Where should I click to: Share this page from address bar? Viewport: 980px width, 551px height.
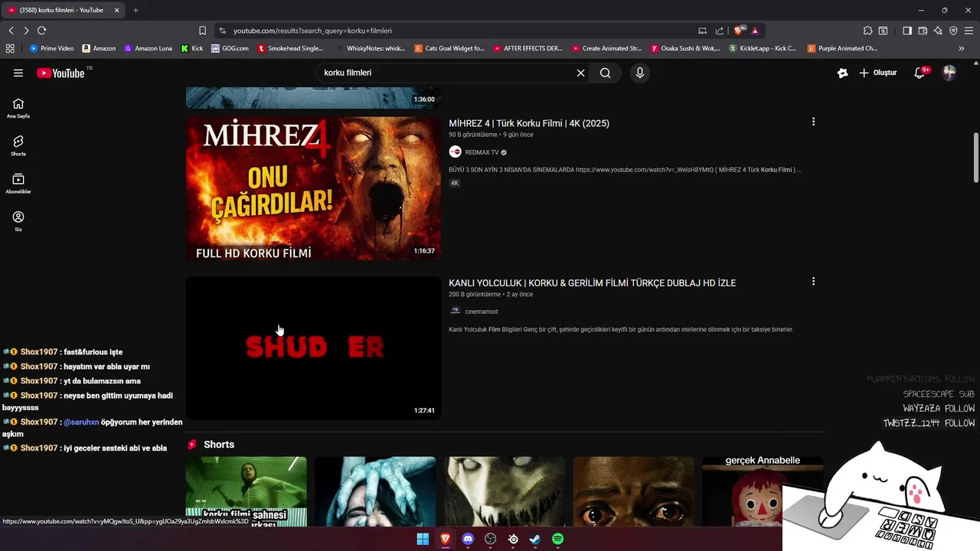tap(720, 31)
